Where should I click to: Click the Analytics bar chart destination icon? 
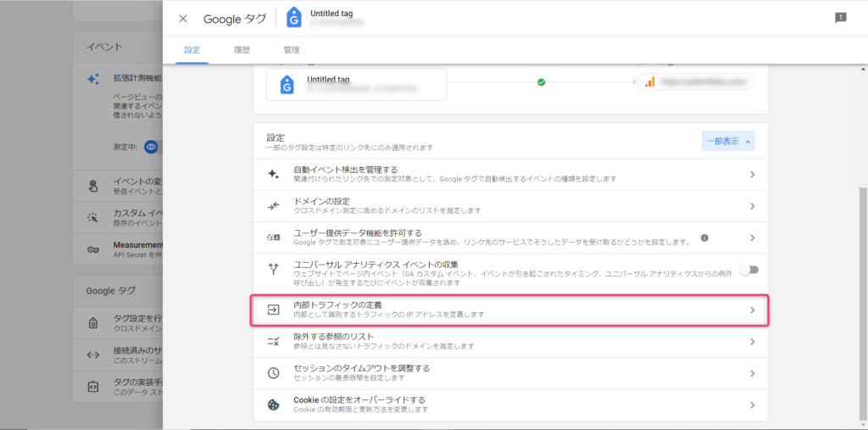coord(650,82)
